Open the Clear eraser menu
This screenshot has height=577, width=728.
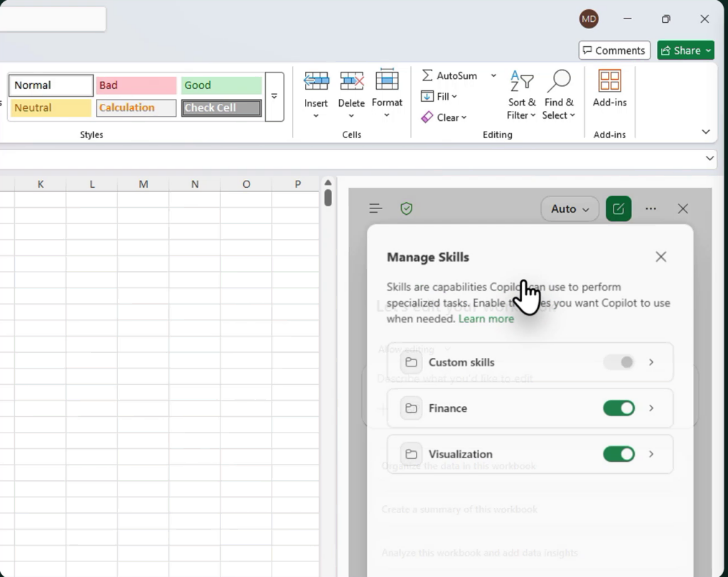444,117
